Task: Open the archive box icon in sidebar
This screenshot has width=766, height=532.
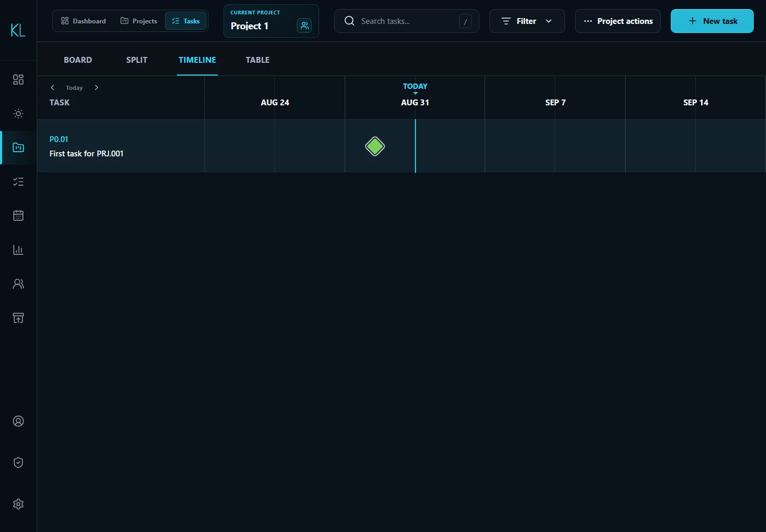Action: pyautogui.click(x=18, y=318)
